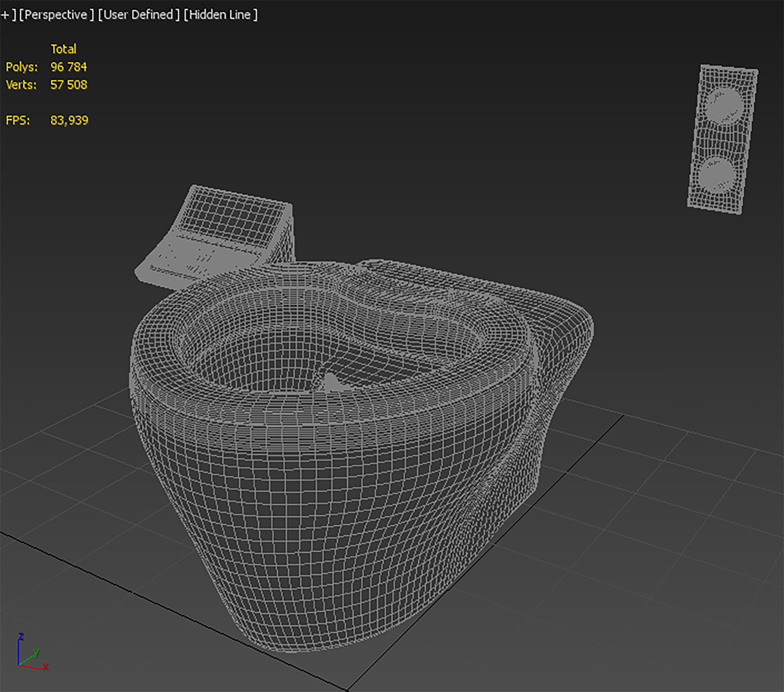This screenshot has width=784, height=692.
Task: Open the [+] general viewport menu
Action: point(5,15)
